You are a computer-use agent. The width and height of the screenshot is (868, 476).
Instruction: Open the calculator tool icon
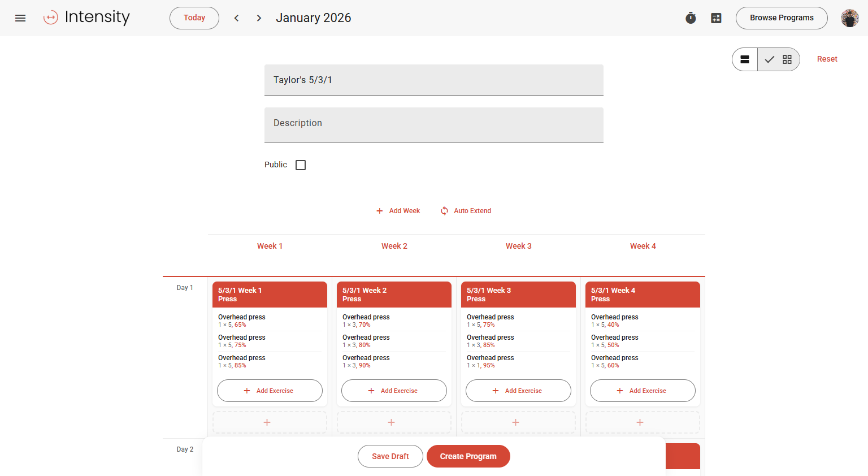click(716, 18)
